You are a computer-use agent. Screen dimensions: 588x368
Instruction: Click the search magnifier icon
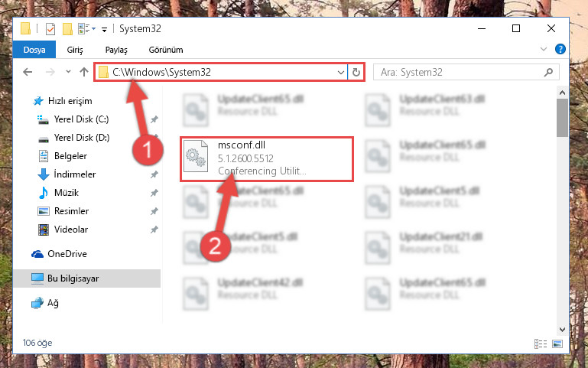[548, 72]
